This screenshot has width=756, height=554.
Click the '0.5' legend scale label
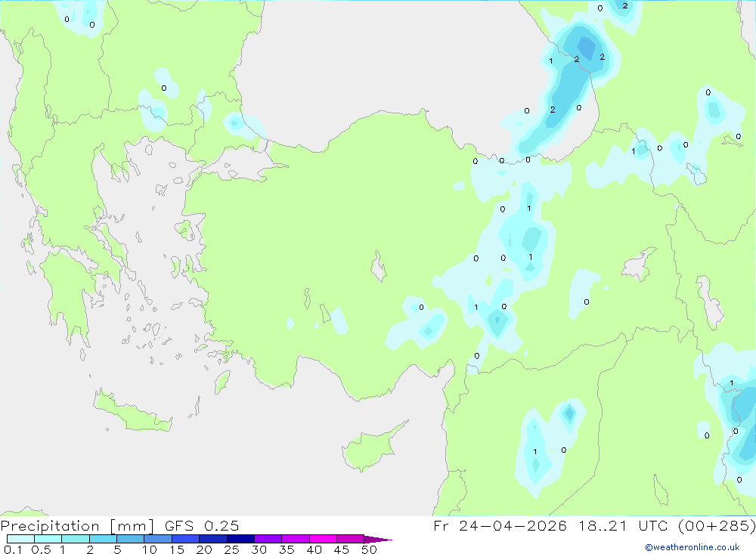[41, 549]
